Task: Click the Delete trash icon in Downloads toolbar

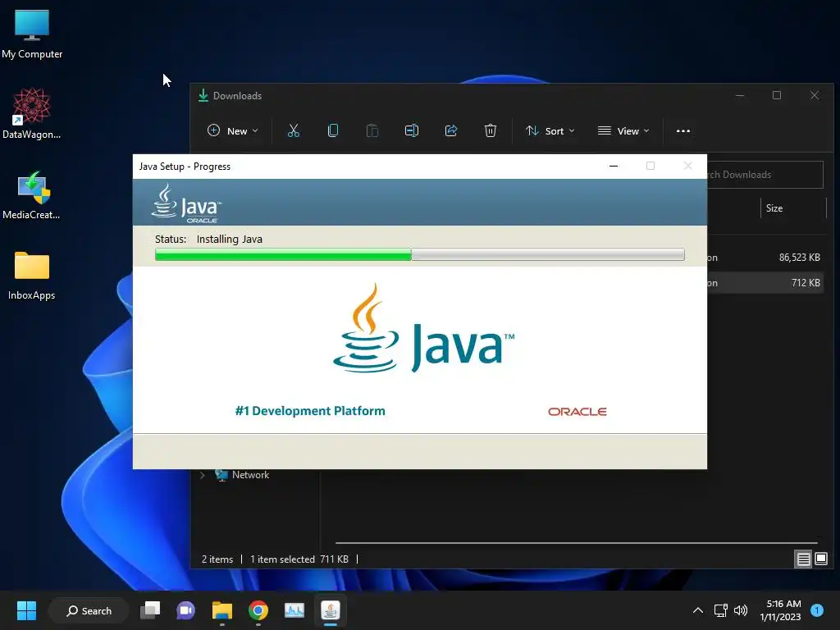Action: click(x=491, y=130)
